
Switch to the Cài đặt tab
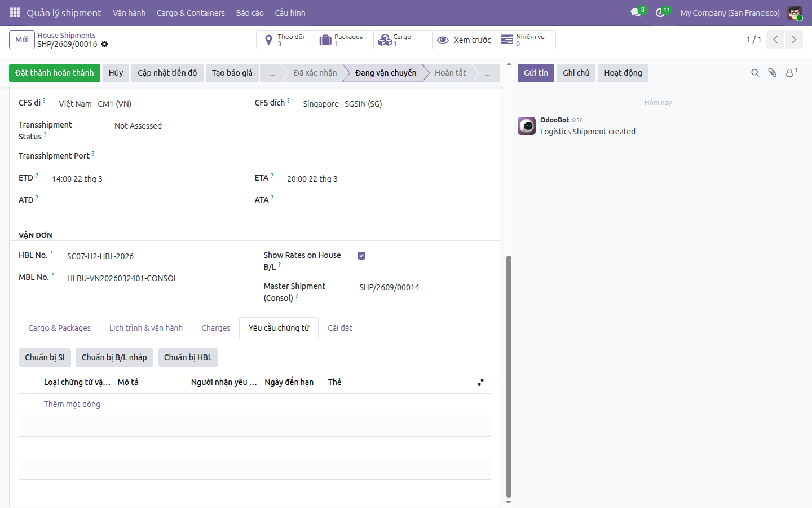[x=340, y=328]
